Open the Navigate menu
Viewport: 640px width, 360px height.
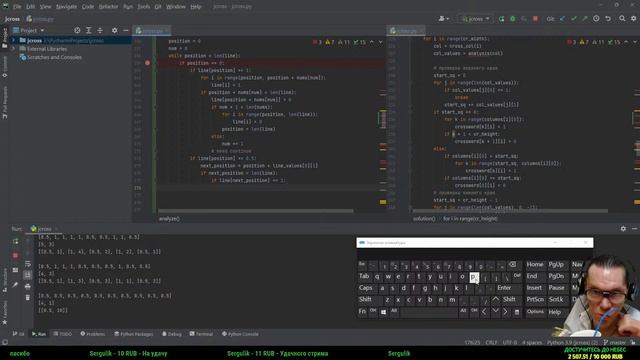coord(66,7)
